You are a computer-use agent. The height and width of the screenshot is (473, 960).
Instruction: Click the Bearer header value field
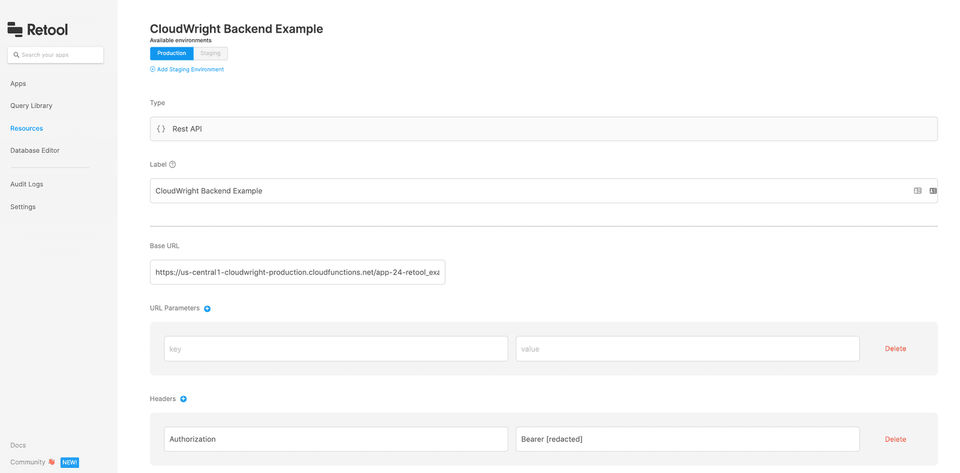(687, 439)
